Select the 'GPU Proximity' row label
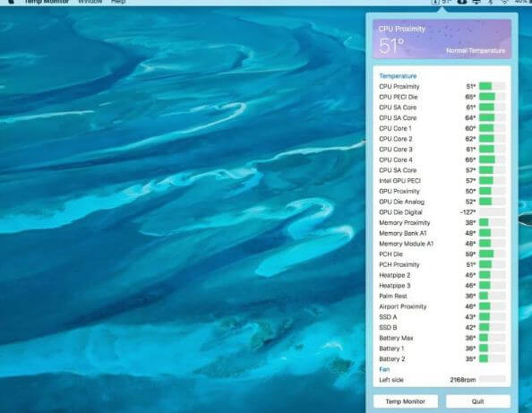532x413 pixels. click(x=399, y=191)
